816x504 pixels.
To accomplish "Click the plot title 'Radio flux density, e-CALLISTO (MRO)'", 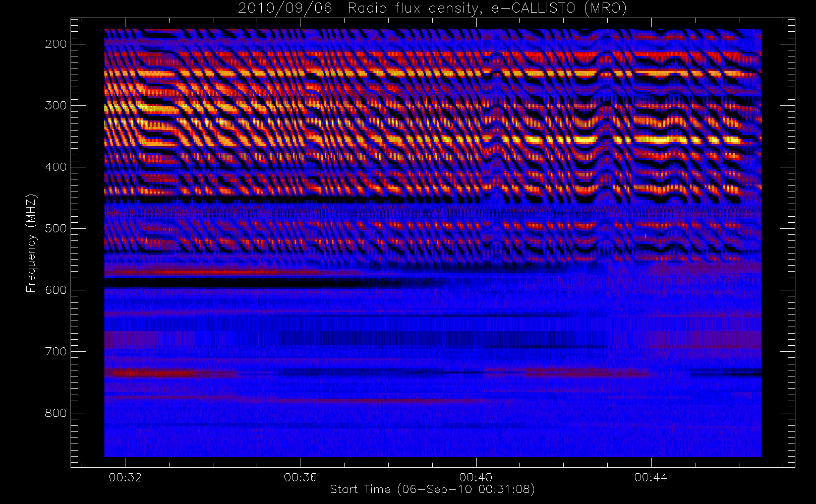I will click(487, 9).
